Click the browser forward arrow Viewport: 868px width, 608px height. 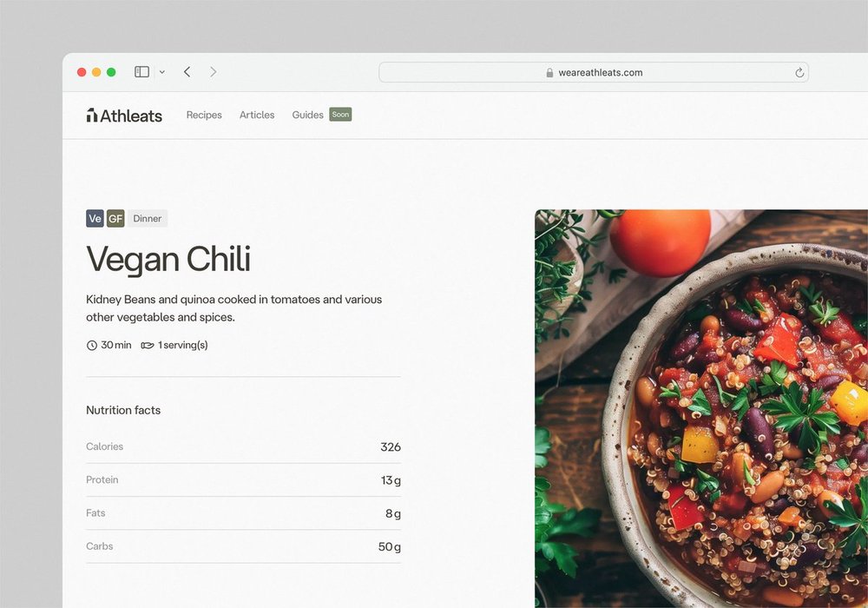[x=214, y=72]
